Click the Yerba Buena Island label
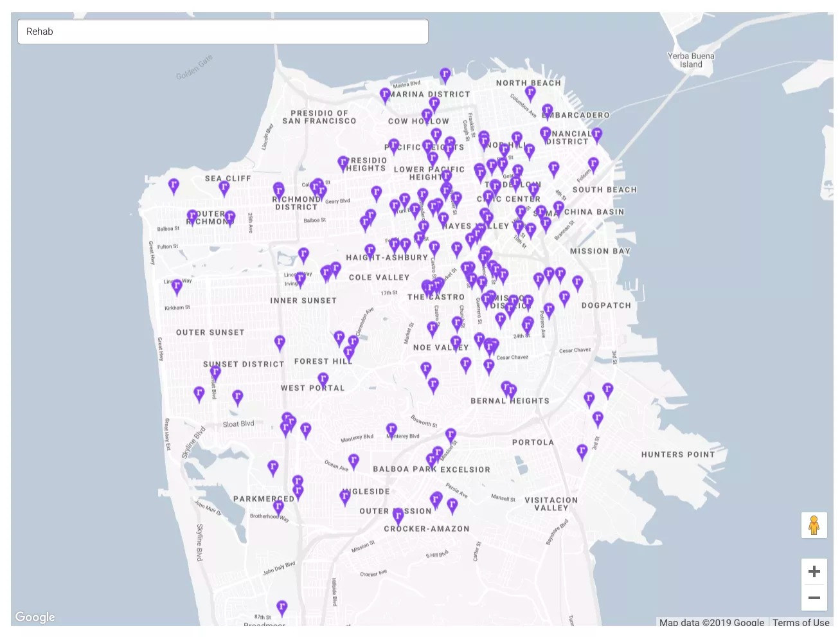Screen dimensions: 840x637 [x=691, y=60]
